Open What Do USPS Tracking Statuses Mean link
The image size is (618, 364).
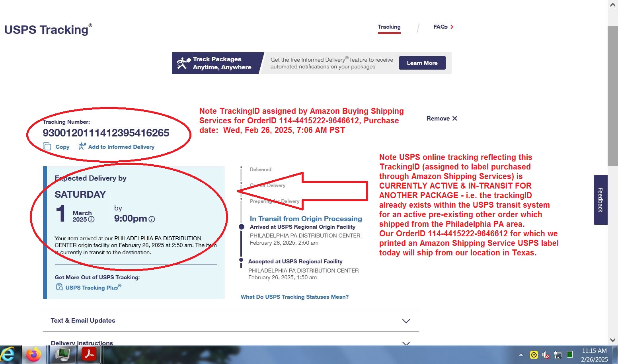click(294, 297)
